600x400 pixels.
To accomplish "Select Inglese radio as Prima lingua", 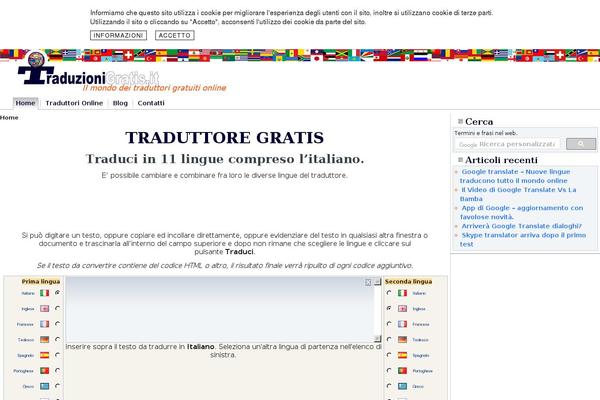I will (57, 308).
